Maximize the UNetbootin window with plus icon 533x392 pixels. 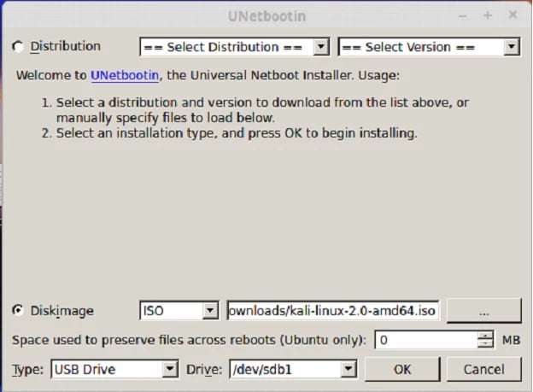(x=488, y=15)
